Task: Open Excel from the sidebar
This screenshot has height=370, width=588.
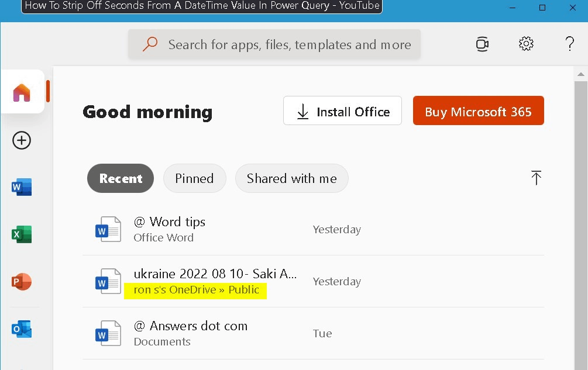Action: 22,234
